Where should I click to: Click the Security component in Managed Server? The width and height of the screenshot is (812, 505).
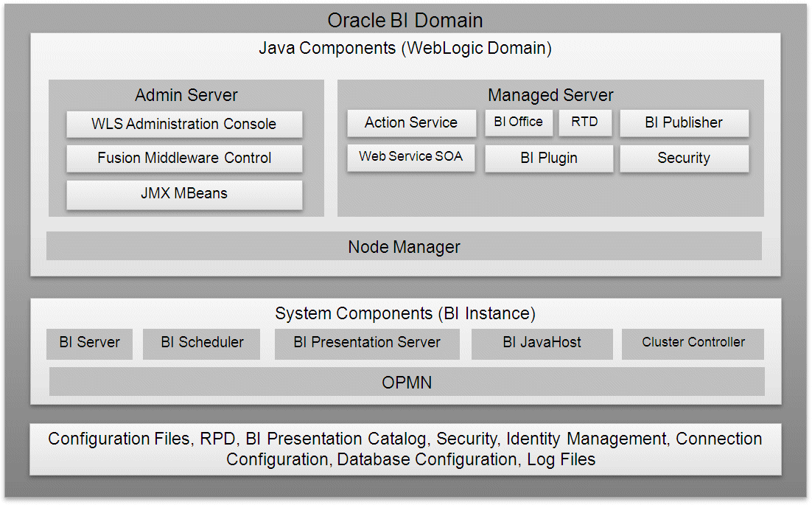685,159
